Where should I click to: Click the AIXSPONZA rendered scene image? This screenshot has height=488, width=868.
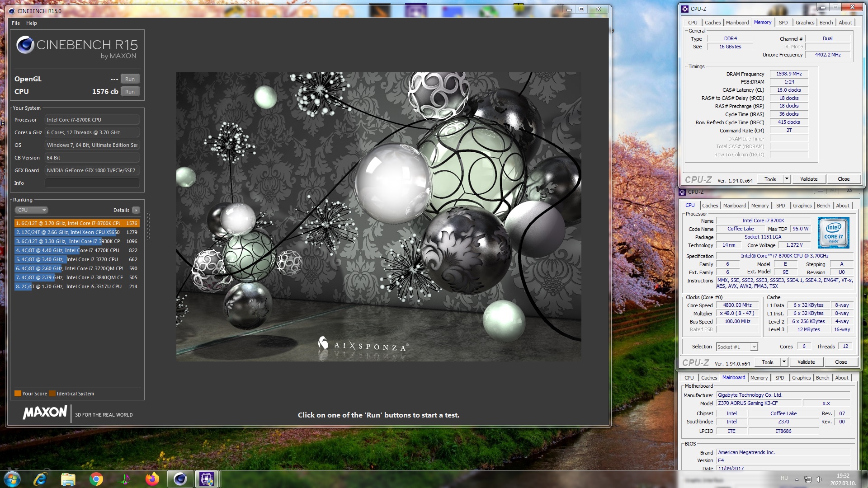378,216
